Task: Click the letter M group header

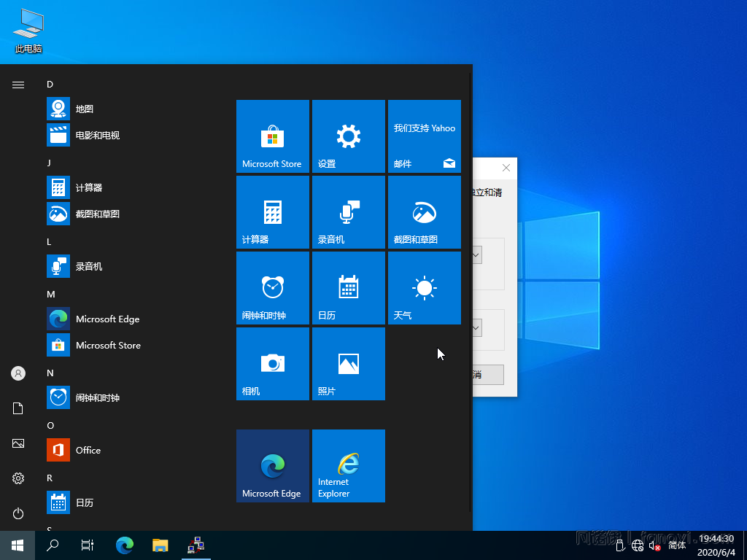Action: [51, 295]
